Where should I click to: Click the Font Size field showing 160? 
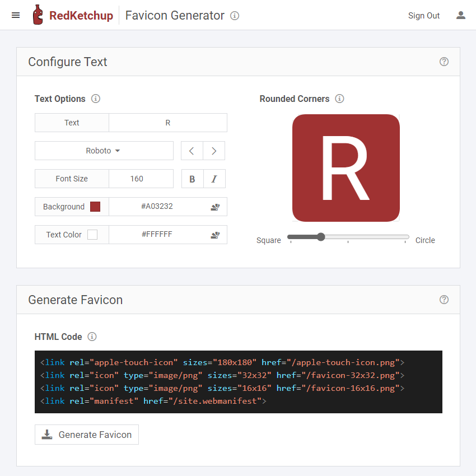point(141,179)
